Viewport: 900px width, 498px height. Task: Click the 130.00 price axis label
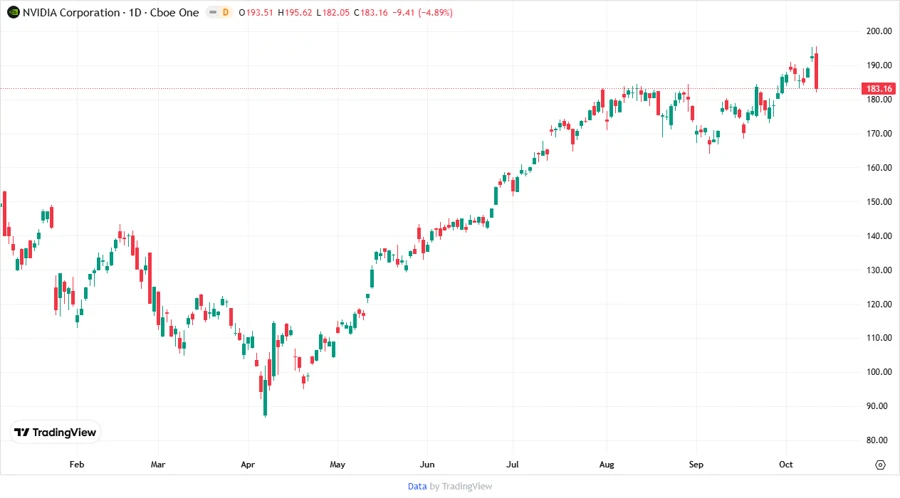pos(879,270)
